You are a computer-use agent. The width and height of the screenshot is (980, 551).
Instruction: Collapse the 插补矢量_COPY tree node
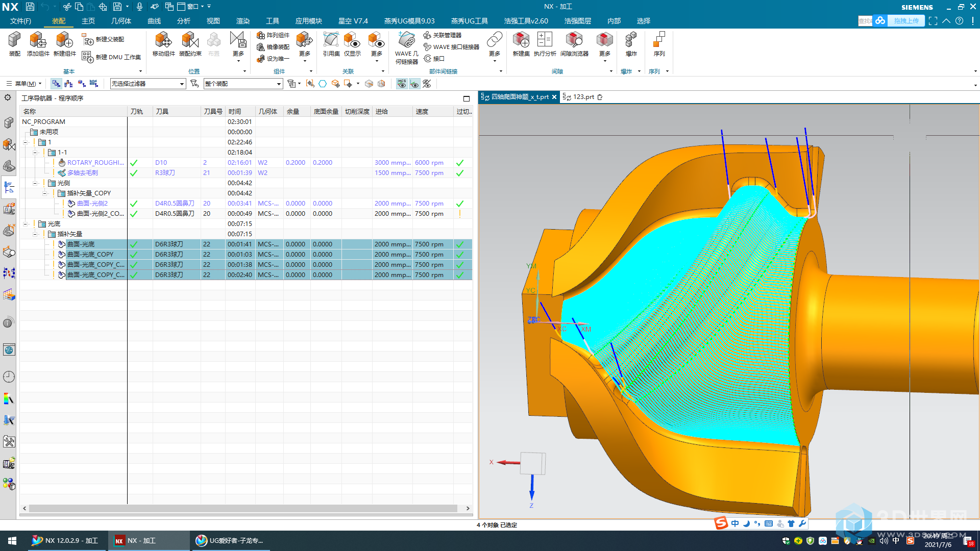(45, 193)
